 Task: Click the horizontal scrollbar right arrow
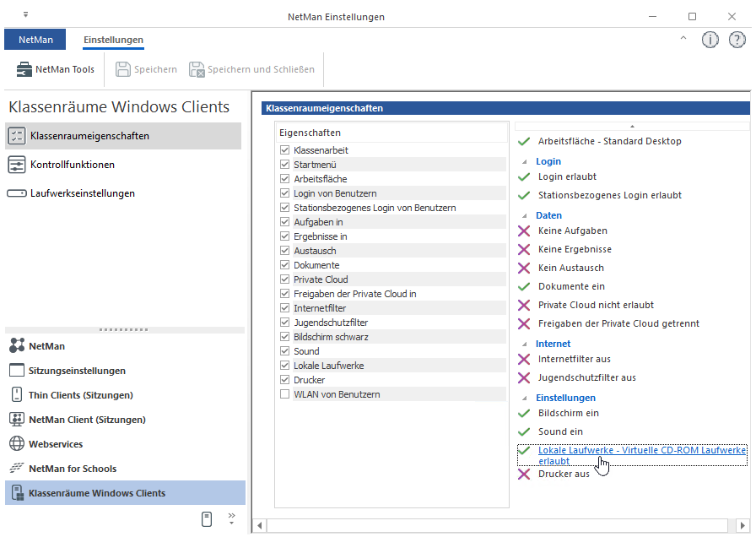point(743,525)
